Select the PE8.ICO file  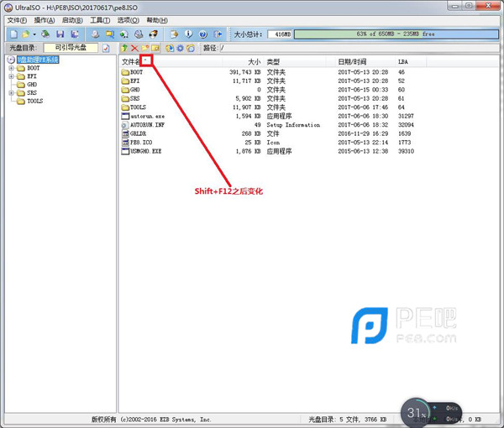(x=141, y=142)
